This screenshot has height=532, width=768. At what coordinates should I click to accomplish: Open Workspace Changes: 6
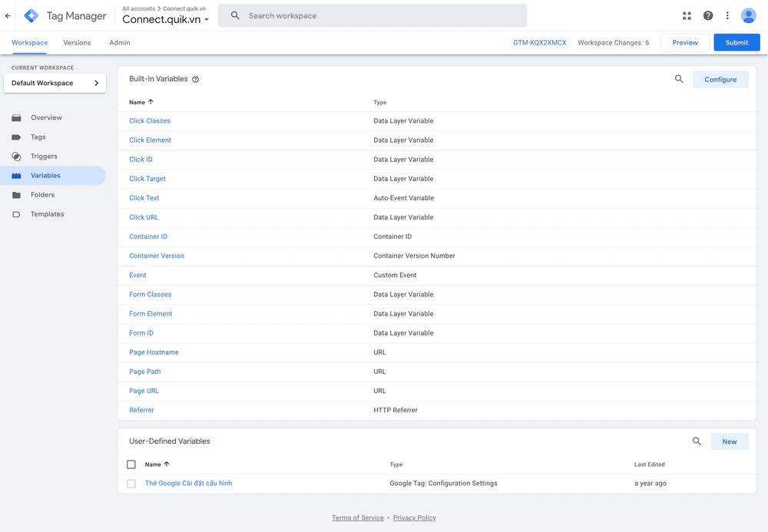pyautogui.click(x=613, y=42)
